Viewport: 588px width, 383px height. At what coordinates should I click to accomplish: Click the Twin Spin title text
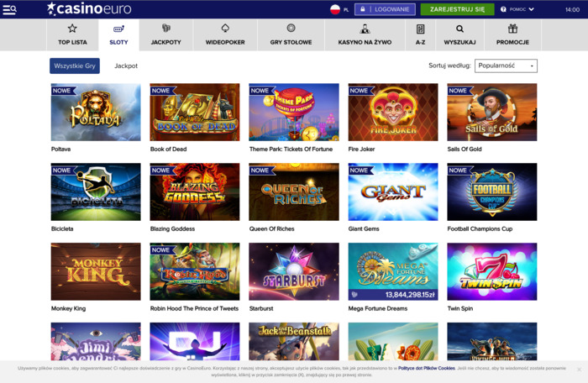click(x=460, y=308)
